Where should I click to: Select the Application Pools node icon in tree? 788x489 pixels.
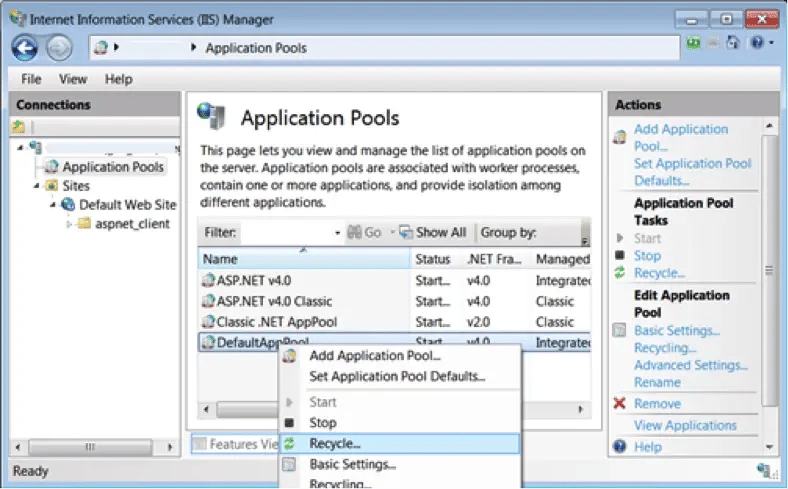point(50,167)
